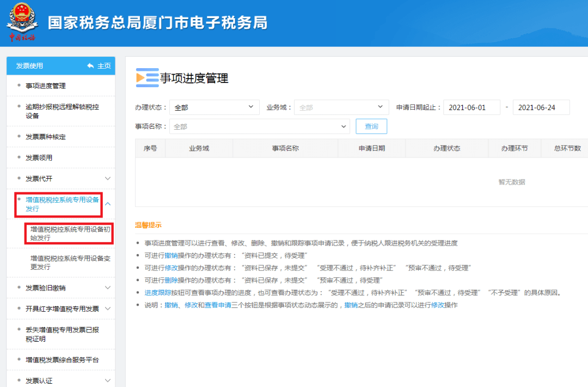Open the 业务域 dropdown
The width and height of the screenshot is (588, 387).
(341, 107)
